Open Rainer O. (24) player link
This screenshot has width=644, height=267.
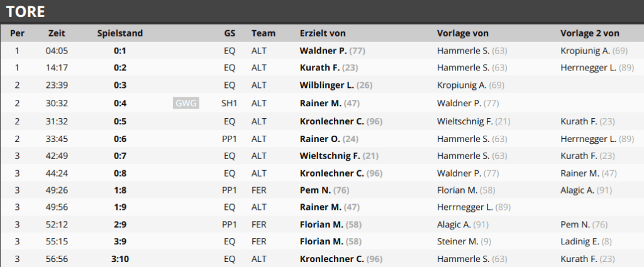329,139
